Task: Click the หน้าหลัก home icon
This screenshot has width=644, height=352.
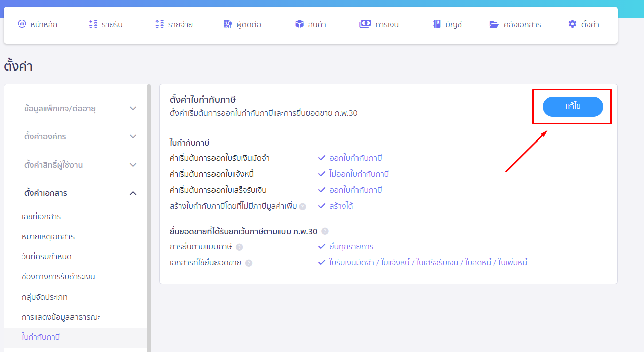Action: coord(21,24)
